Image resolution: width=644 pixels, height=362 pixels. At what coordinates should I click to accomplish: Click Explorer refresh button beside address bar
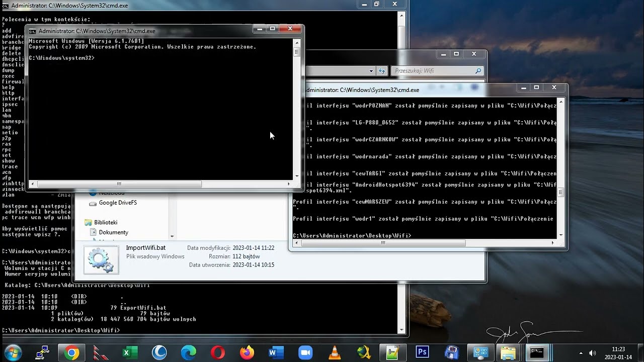pyautogui.click(x=382, y=71)
